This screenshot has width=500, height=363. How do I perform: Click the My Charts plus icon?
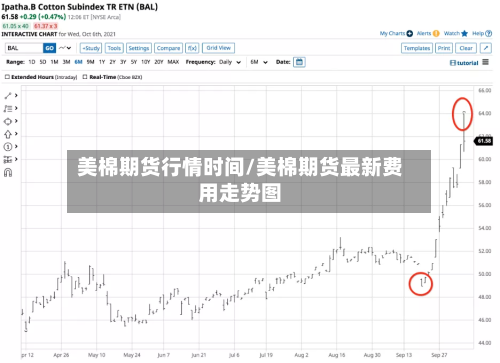pos(410,33)
